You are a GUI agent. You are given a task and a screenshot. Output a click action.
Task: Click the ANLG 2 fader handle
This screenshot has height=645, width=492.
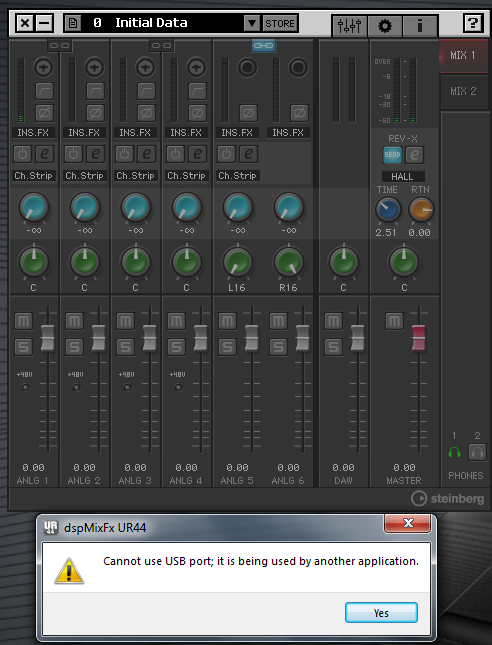pyautogui.click(x=99, y=338)
